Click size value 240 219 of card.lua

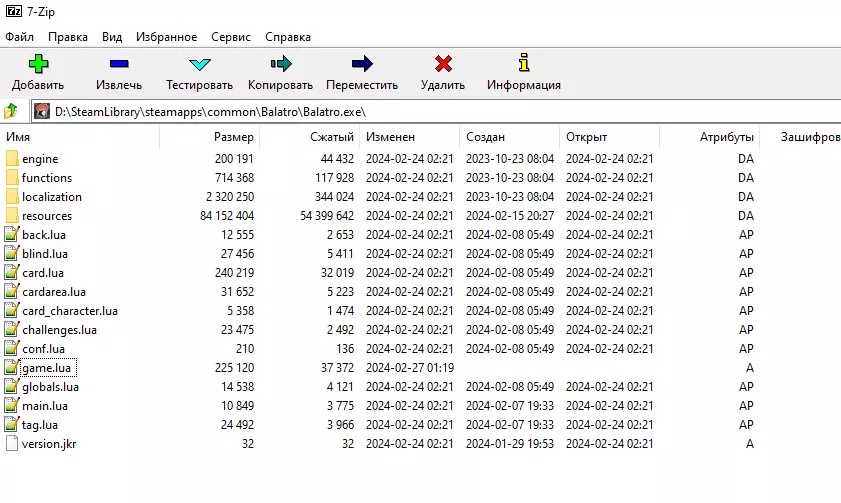(x=234, y=273)
